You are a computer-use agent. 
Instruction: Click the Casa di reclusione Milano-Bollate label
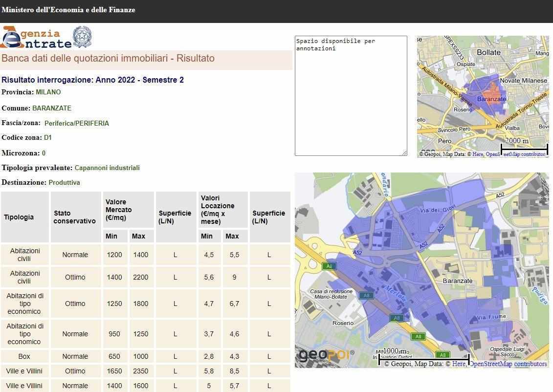[x=331, y=294]
